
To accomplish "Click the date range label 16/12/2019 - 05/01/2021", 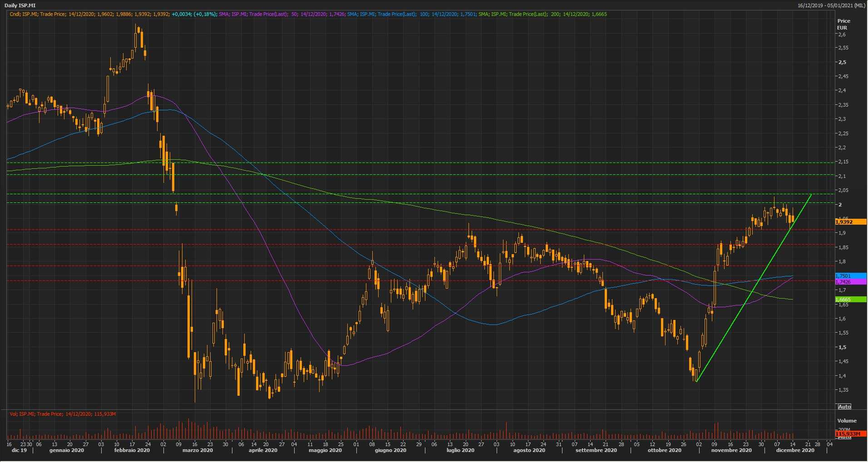I will point(831,5).
